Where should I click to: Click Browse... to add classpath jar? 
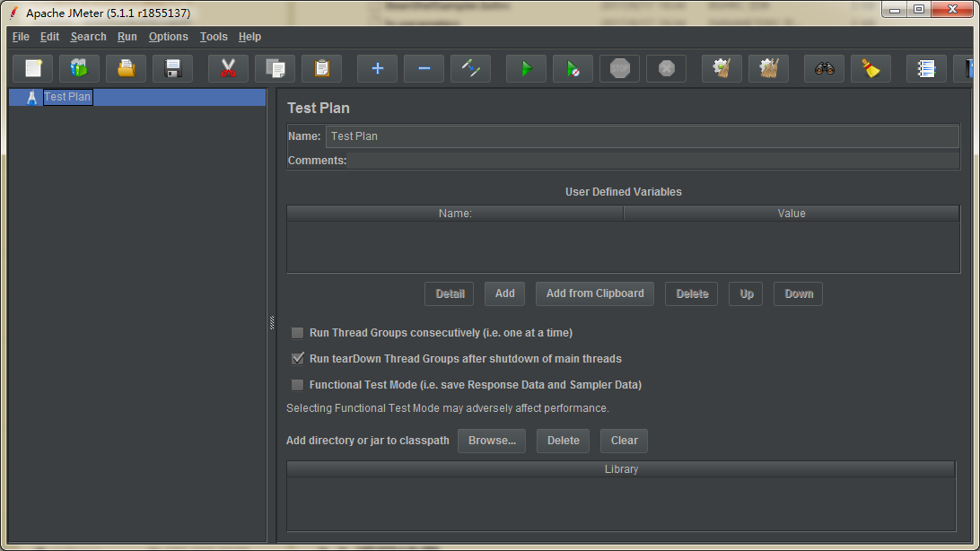pyautogui.click(x=492, y=441)
